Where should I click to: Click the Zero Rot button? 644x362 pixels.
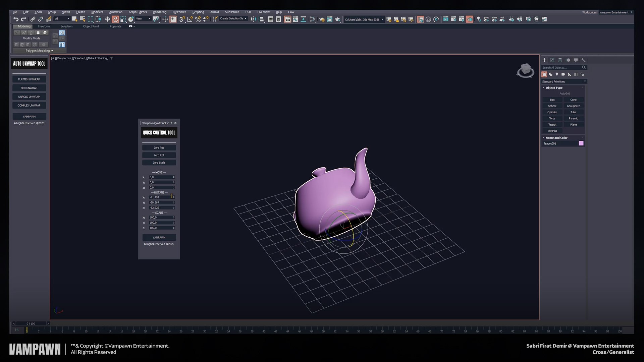coord(159,155)
